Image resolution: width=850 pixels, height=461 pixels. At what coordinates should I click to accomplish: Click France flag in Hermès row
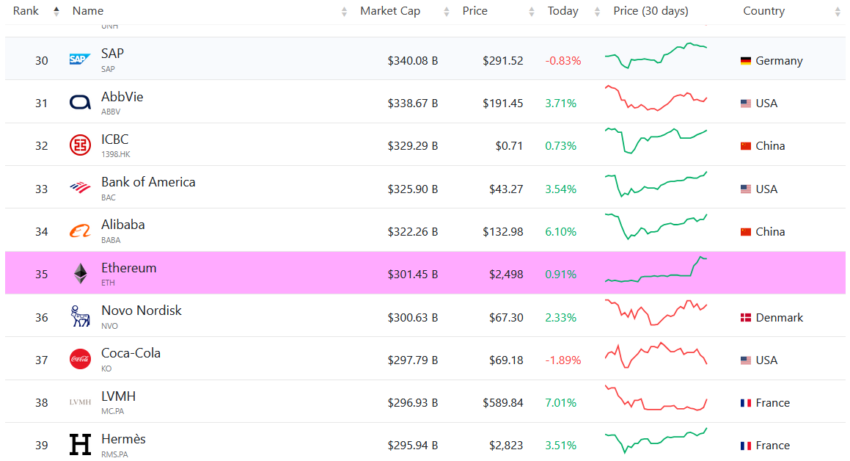click(746, 445)
